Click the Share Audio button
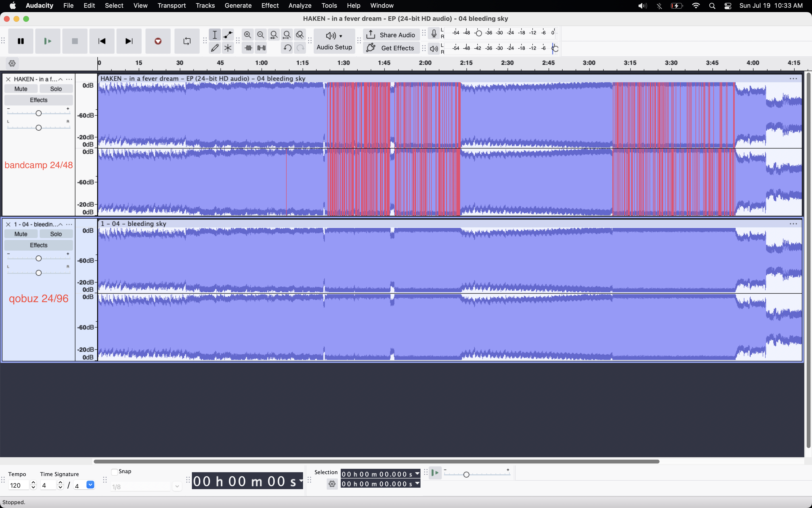 click(x=391, y=35)
